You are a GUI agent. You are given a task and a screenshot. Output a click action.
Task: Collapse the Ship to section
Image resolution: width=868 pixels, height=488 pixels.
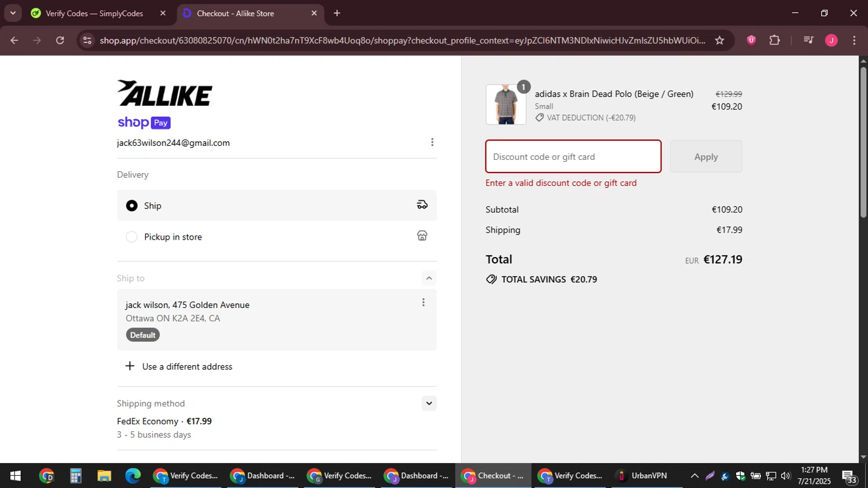tap(429, 278)
